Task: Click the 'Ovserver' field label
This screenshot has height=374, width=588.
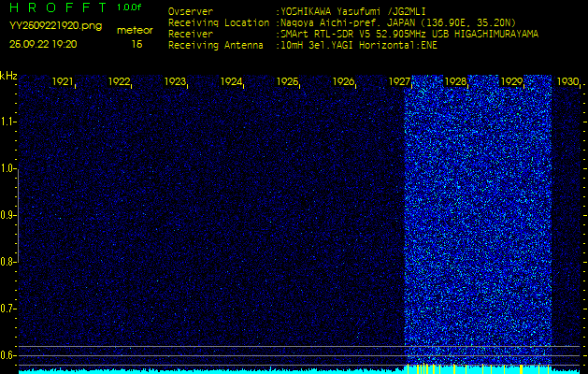Action: click(191, 12)
